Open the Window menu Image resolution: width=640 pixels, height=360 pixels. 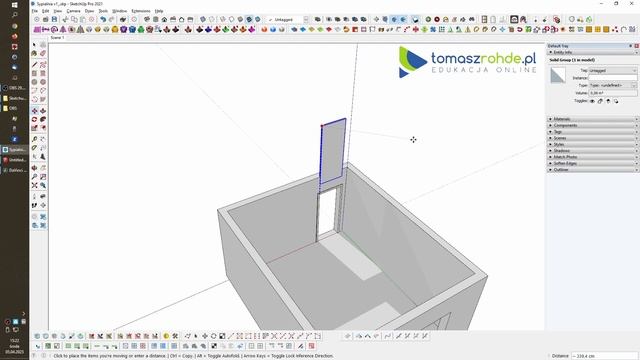pyautogui.click(x=119, y=11)
